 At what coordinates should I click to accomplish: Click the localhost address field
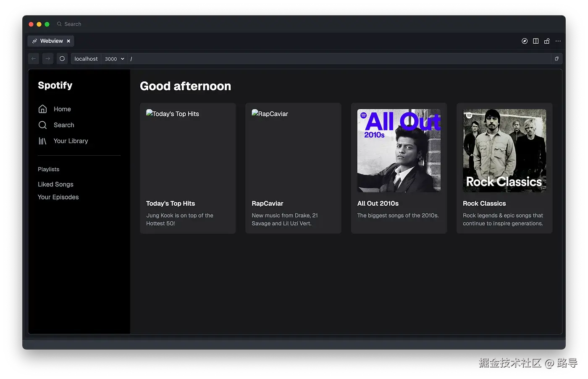pyautogui.click(x=86, y=59)
